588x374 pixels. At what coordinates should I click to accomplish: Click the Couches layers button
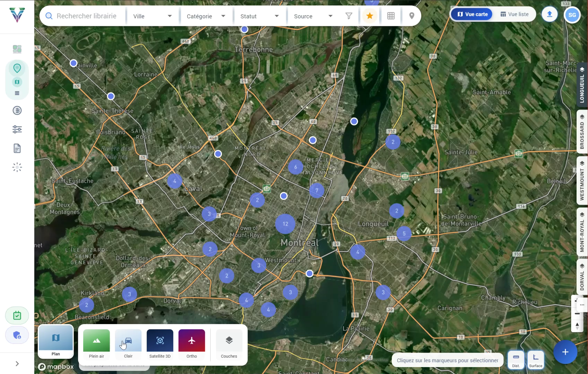(229, 345)
